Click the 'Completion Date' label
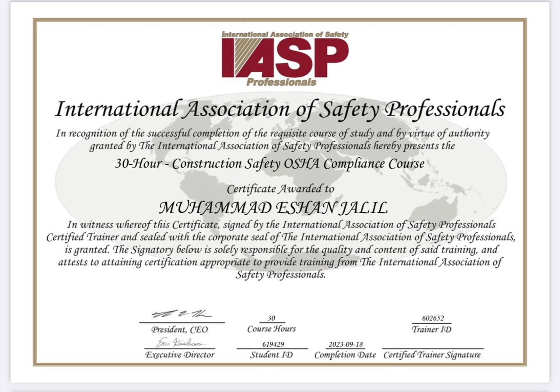560x392 pixels. tap(345, 355)
